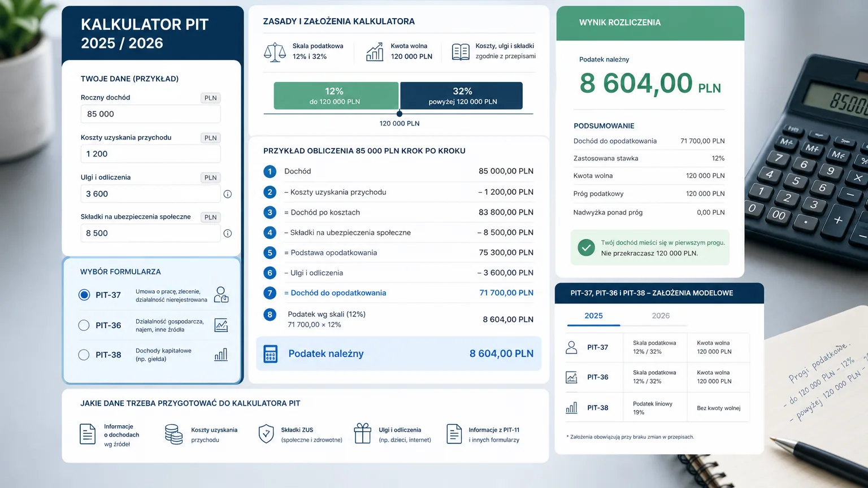
Task: Switch to the 2025 tab
Action: 593,316
